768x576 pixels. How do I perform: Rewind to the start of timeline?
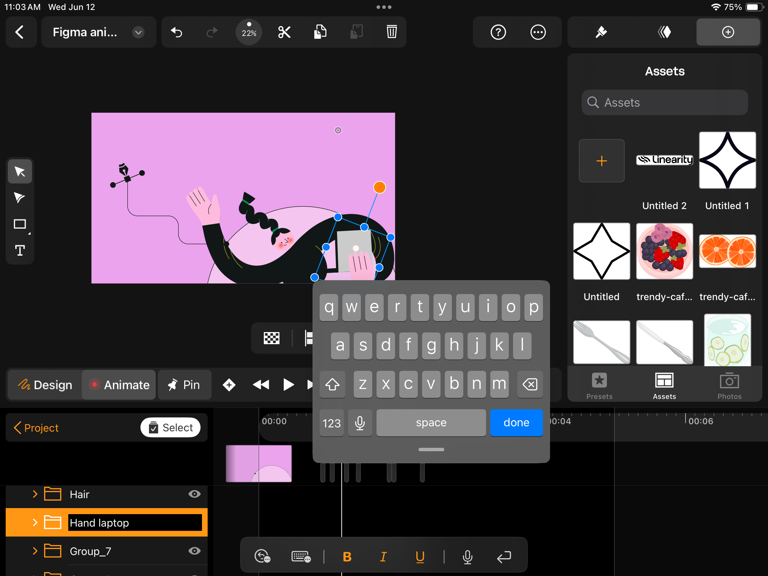coord(261,385)
